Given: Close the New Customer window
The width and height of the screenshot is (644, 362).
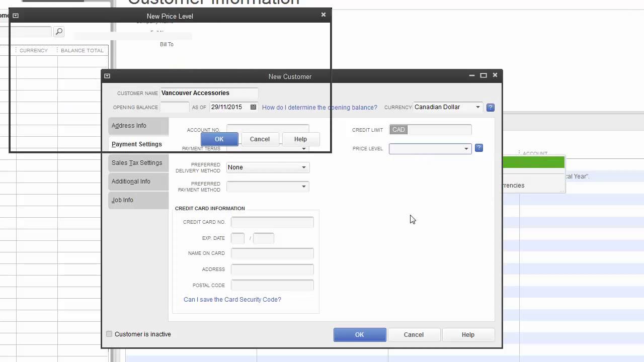Looking at the screenshot, I should pos(495,75).
